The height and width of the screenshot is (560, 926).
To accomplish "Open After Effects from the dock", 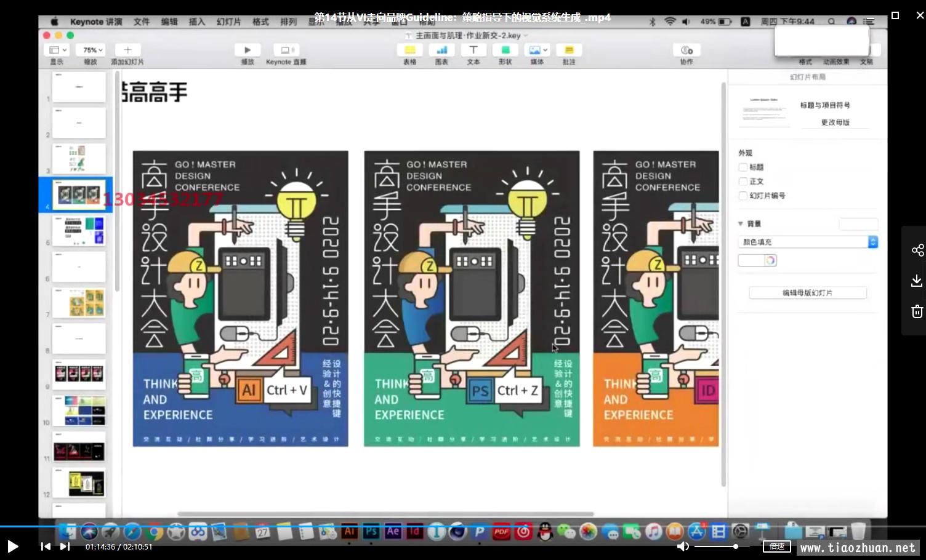I will 393,531.
